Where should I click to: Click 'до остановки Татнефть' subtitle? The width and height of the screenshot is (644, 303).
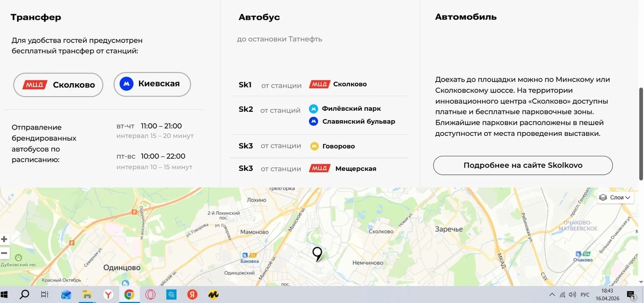(x=280, y=39)
